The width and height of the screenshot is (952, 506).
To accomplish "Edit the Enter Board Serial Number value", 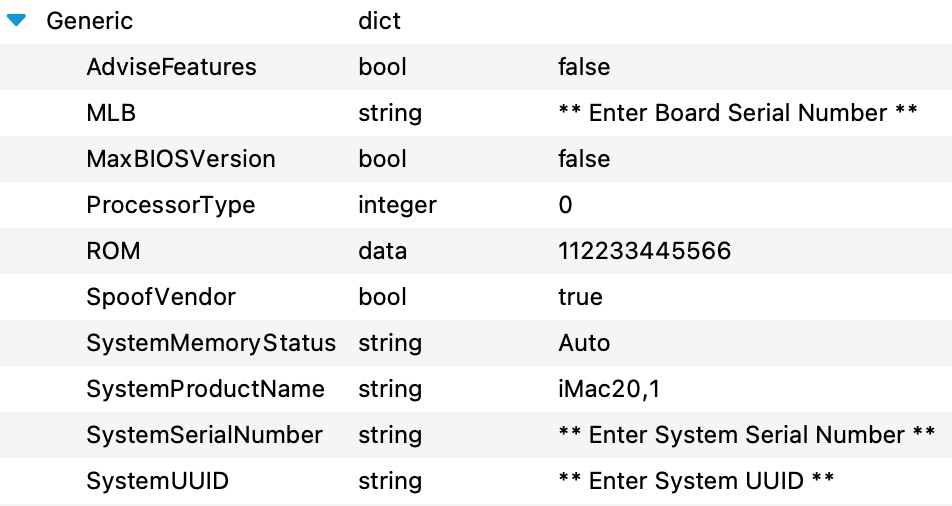I will coord(738,113).
